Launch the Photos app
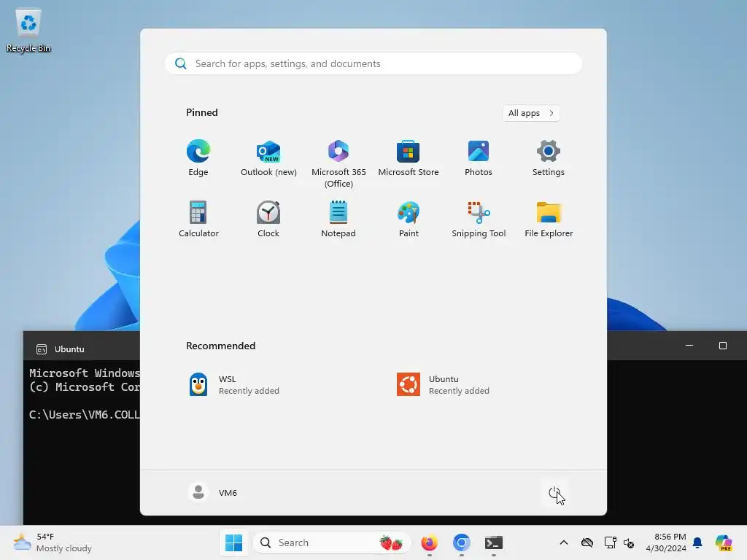Image resolution: width=747 pixels, height=560 pixels. pyautogui.click(x=479, y=158)
